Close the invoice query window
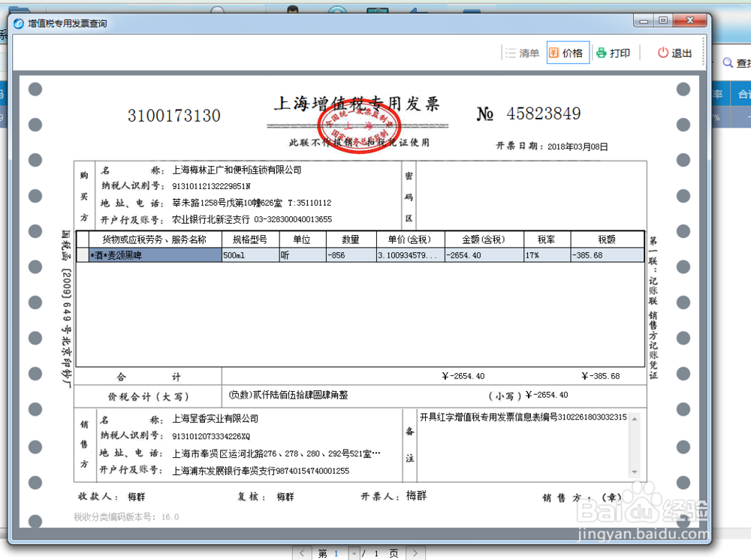 click(690, 20)
